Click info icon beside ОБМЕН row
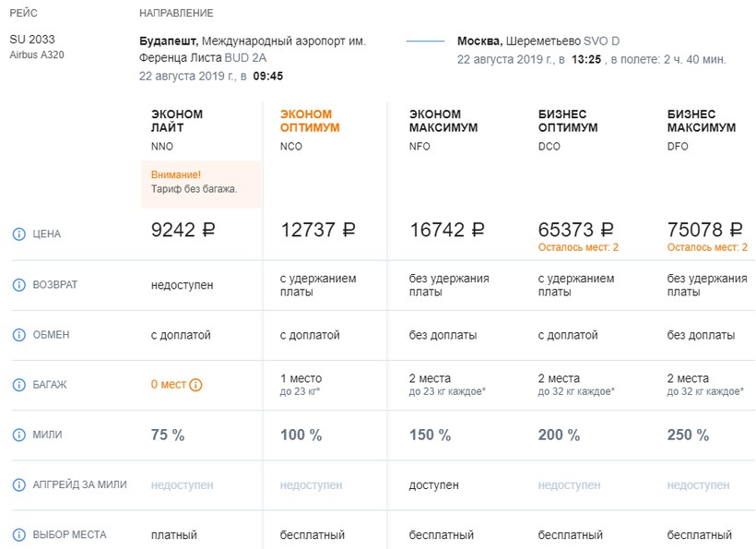The width and height of the screenshot is (756, 549). [18, 335]
